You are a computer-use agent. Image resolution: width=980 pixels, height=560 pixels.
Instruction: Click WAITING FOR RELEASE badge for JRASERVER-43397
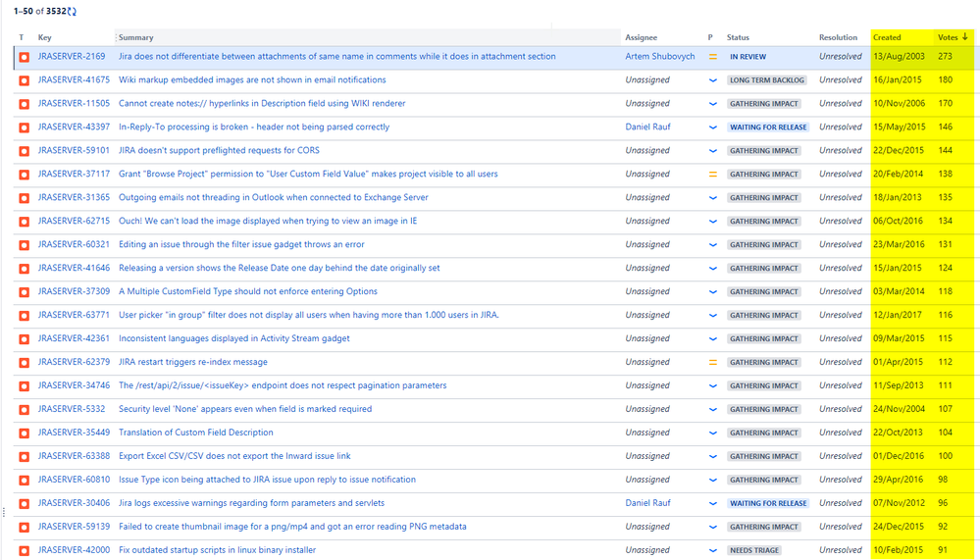tap(768, 127)
